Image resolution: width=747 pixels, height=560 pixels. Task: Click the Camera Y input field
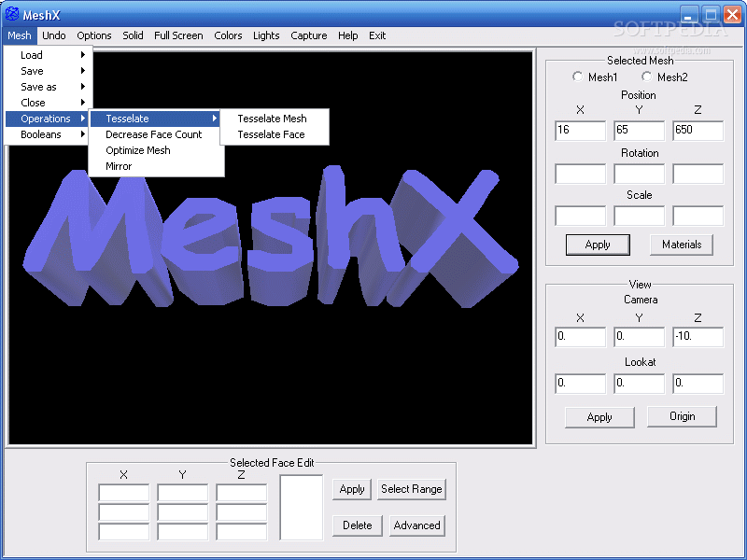point(640,337)
